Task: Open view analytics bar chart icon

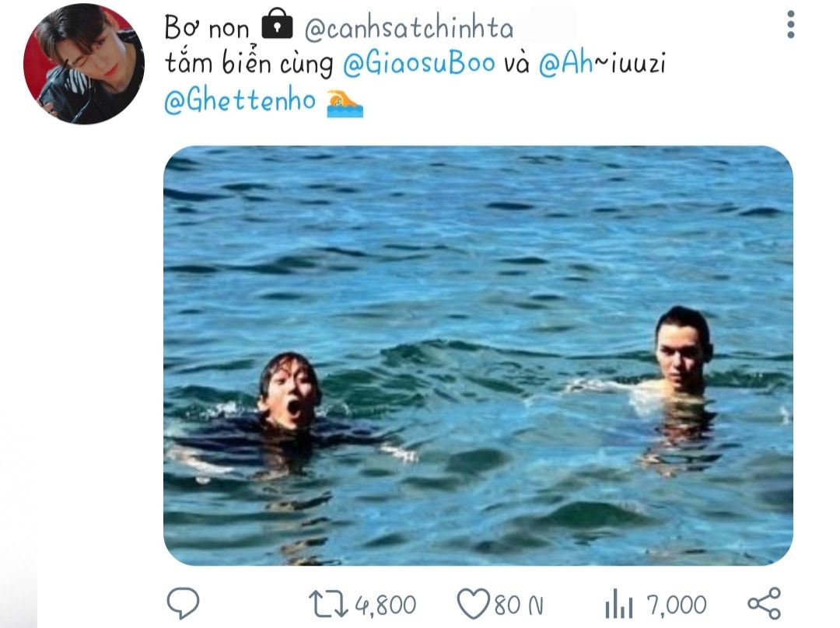Action: click(x=619, y=604)
